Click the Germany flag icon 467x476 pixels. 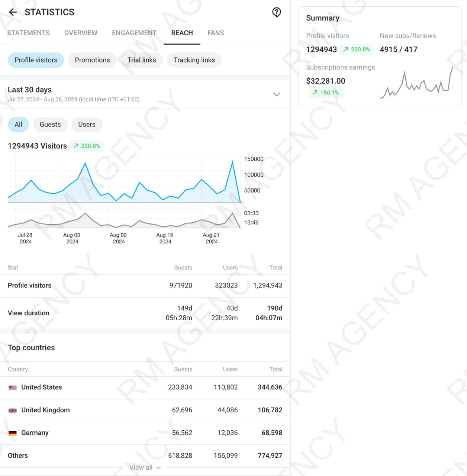tap(13, 433)
